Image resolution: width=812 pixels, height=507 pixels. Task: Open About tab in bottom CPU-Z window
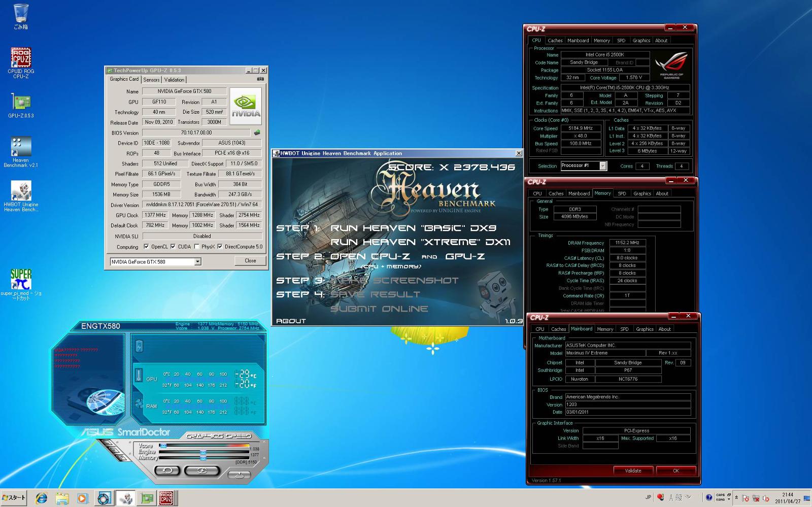[664, 329]
